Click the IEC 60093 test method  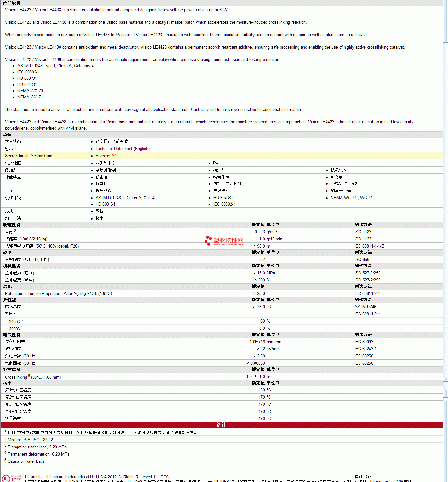[364, 342]
